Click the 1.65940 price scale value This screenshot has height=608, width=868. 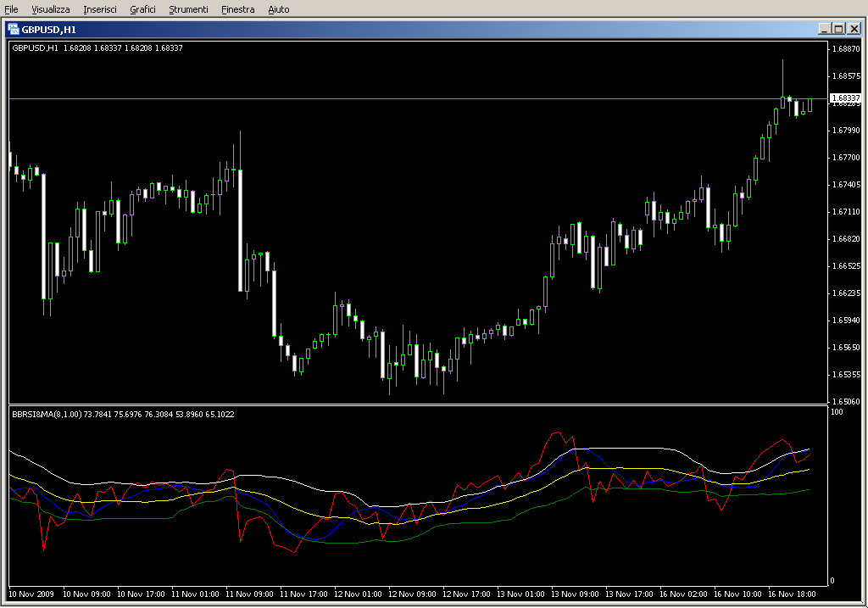coord(846,320)
